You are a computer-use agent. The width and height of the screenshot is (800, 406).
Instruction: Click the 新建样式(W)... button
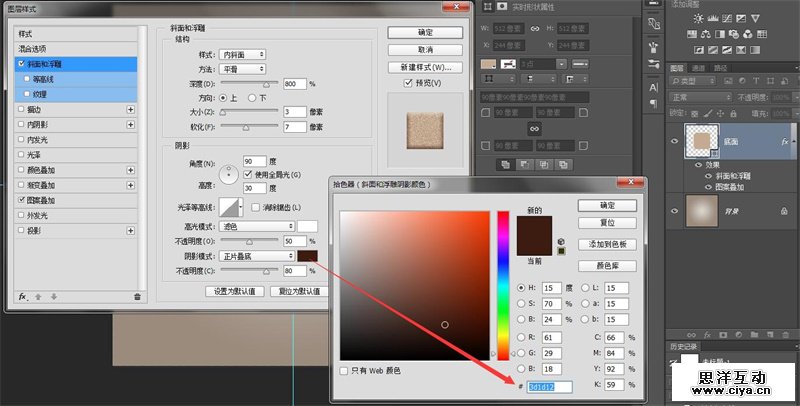tap(425, 66)
